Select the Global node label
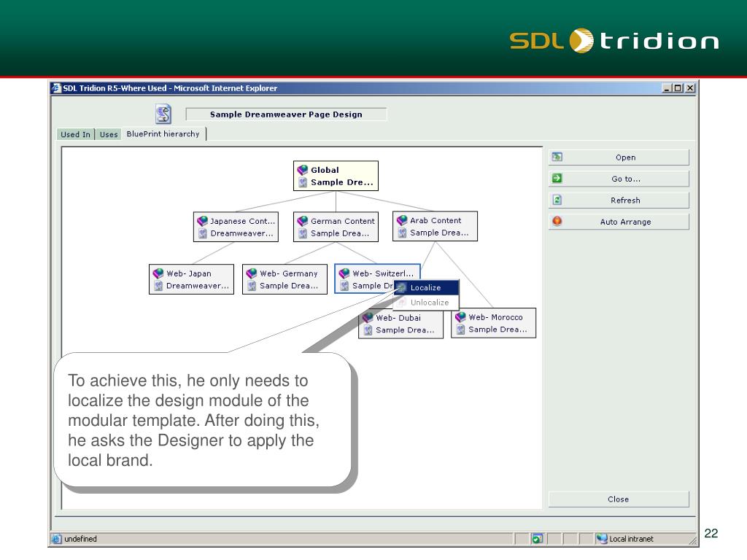The height and width of the screenshot is (560, 747). pyautogui.click(x=325, y=170)
